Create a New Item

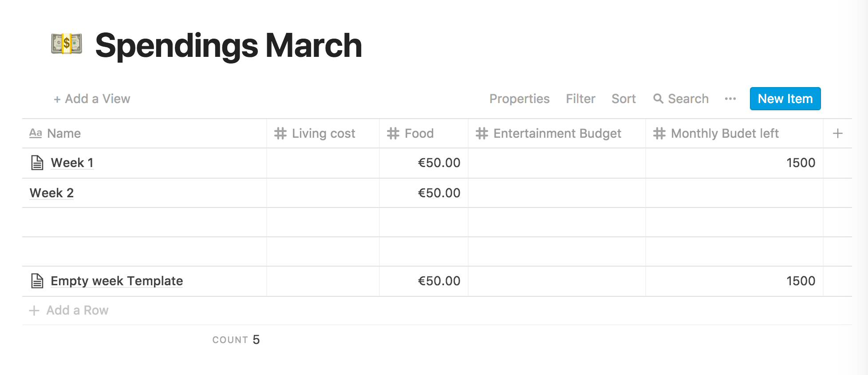tap(785, 99)
